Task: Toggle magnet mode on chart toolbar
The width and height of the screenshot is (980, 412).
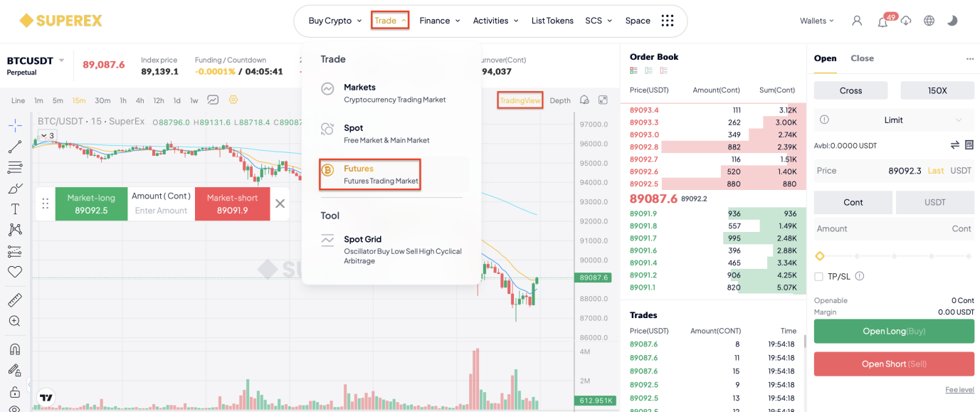Action: [15, 349]
